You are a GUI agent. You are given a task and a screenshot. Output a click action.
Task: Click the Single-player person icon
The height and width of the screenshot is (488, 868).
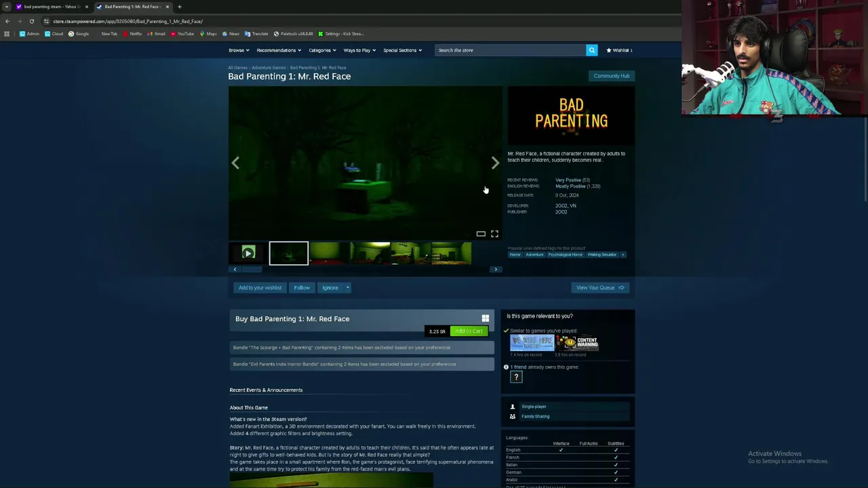[513, 407]
